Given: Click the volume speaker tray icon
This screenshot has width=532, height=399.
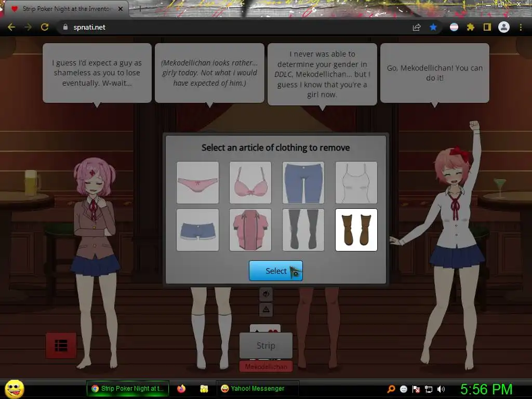Looking at the screenshot, I should [441, 389].
